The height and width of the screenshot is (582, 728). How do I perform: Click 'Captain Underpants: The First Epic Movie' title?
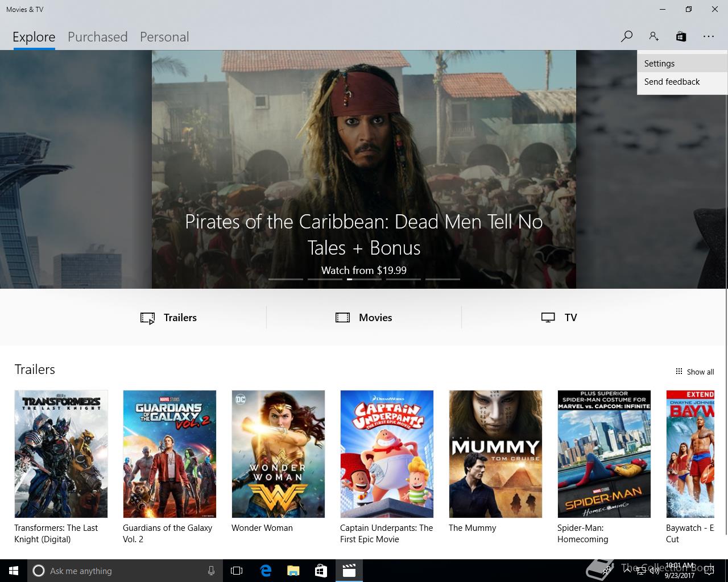pos(387,534)
